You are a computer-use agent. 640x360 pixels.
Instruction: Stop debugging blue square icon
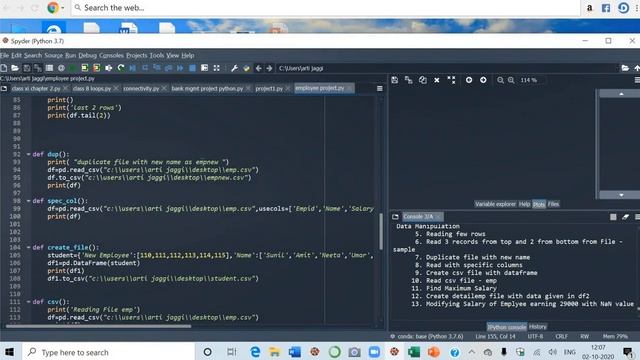pos(192,68)
